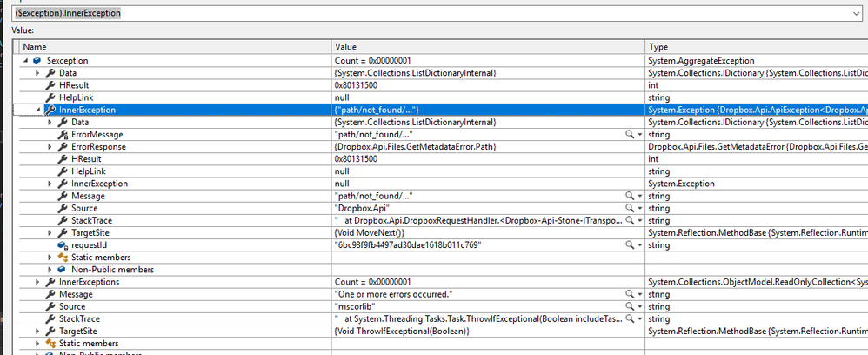Expand Static members under InnerException

[50, 258]
